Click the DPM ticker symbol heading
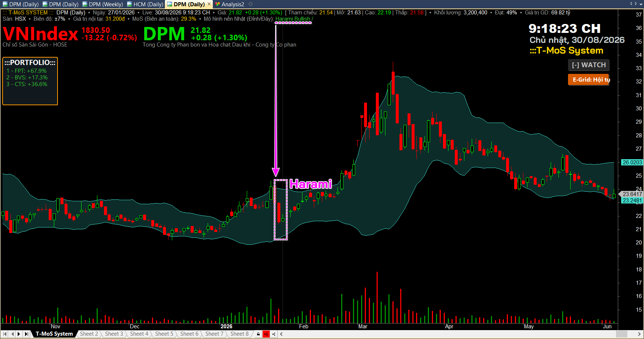Screen dimensions: 644x339 coord(164,34)
